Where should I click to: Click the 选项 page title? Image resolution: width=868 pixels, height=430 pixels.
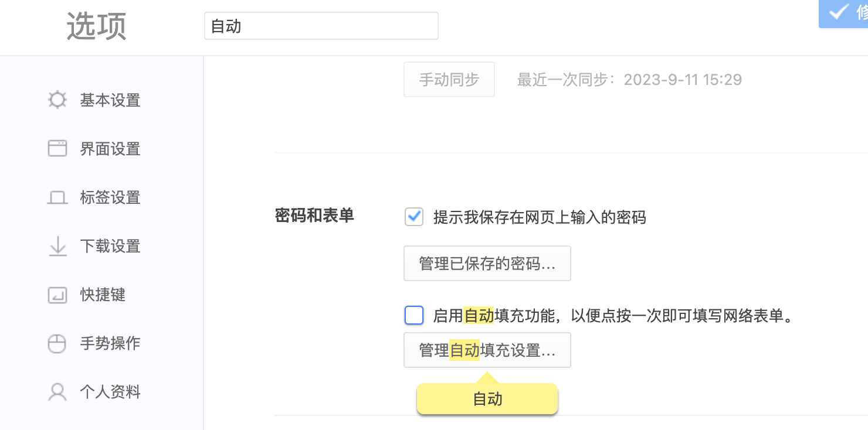pos(96,27)
